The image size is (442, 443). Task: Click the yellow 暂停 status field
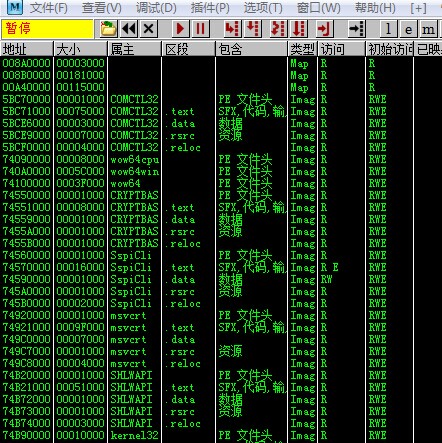pyautogui.click(x=47, y=29)
